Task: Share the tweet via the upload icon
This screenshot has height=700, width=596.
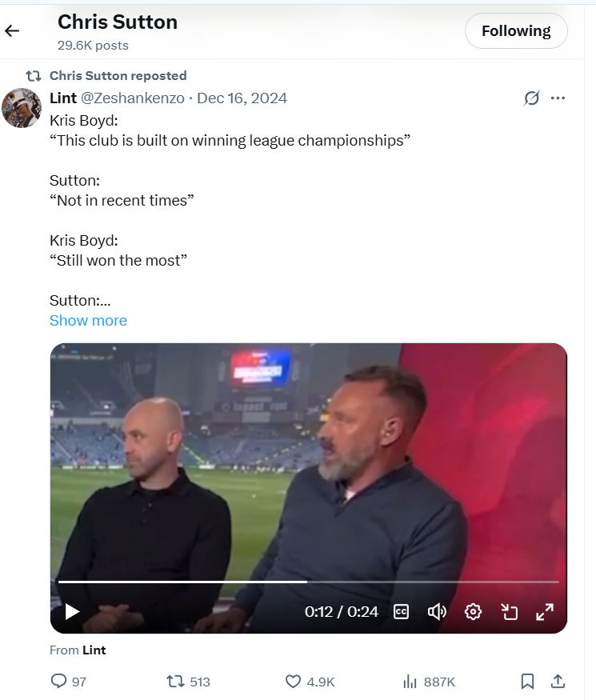Action: coord(558,682)
